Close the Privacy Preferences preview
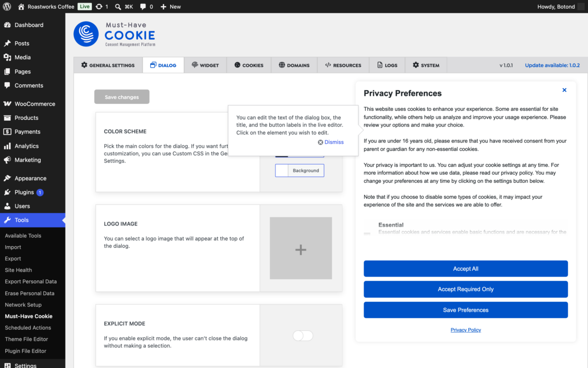The height and width of the screenshot is (368, 588). (564, 90)
